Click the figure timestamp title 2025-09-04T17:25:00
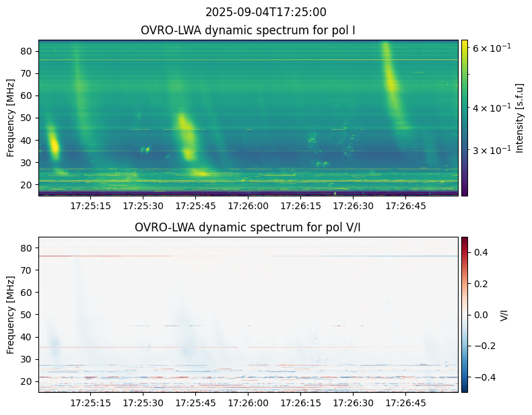The image size is (532, 415). 266,12
